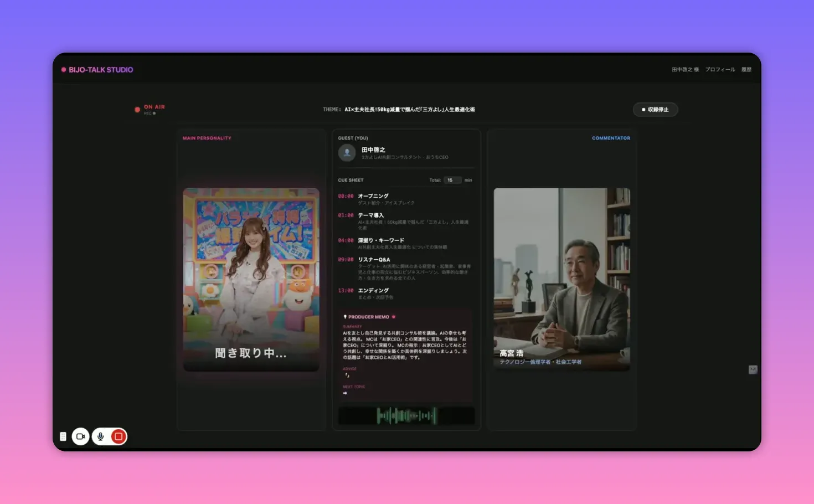Click the green audio waveform visualizer
814x504 pixels.
(x=406, y=415)
